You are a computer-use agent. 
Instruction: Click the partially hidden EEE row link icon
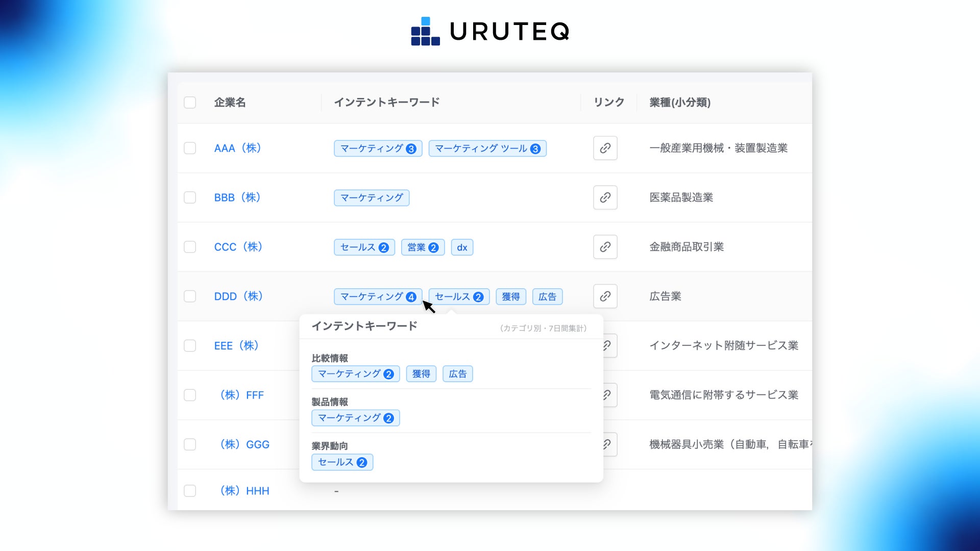(609, 345)
